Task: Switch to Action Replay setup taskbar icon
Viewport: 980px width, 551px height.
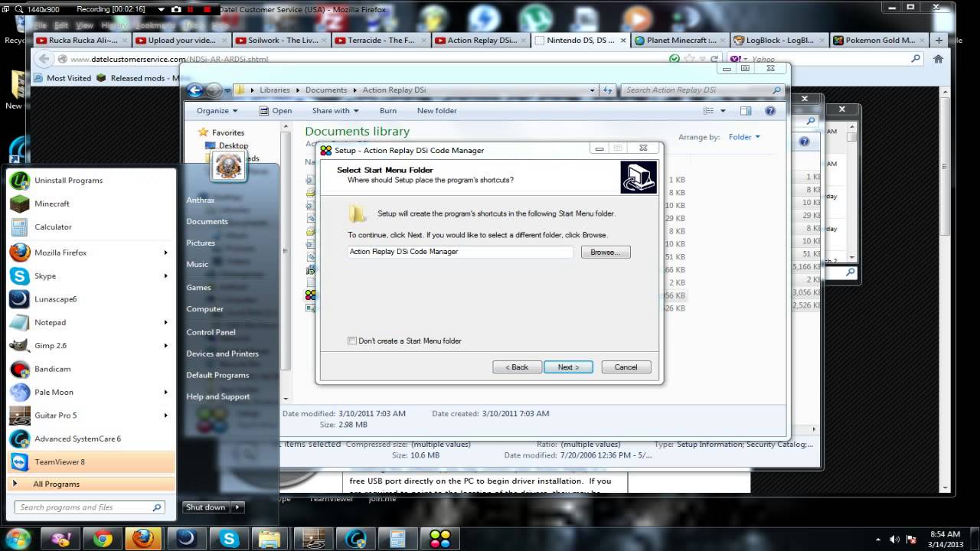Action: 439,539
